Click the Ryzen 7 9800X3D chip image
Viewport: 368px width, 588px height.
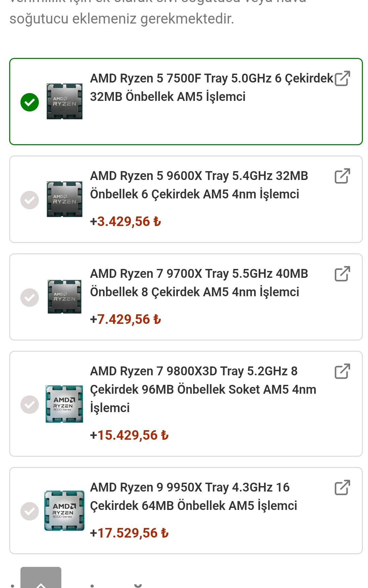64,404
